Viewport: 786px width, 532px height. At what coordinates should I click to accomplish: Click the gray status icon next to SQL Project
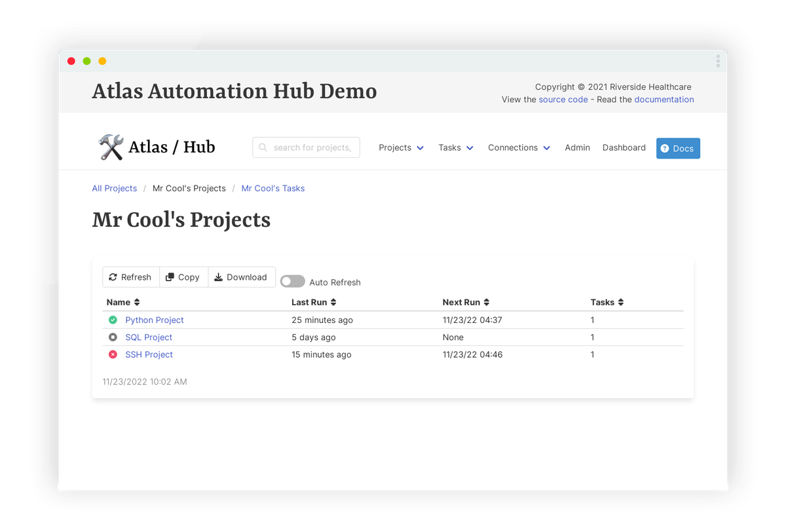112,337
